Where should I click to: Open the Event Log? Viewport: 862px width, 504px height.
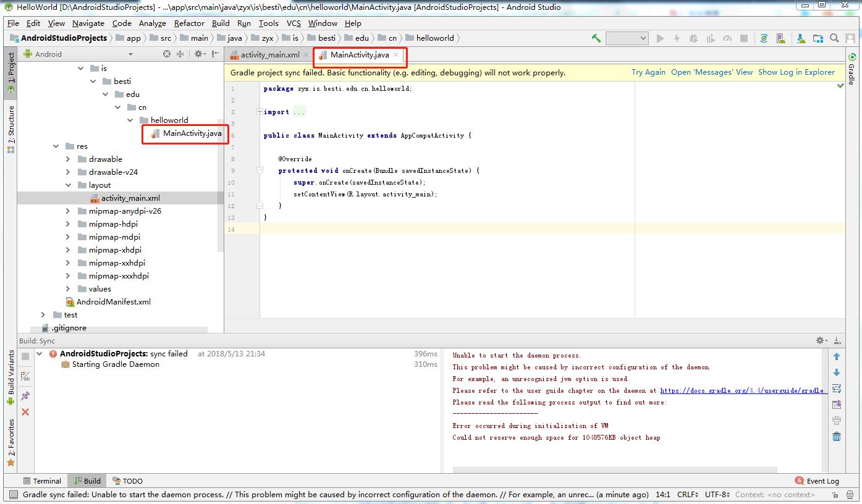click(x=817, y=481)
